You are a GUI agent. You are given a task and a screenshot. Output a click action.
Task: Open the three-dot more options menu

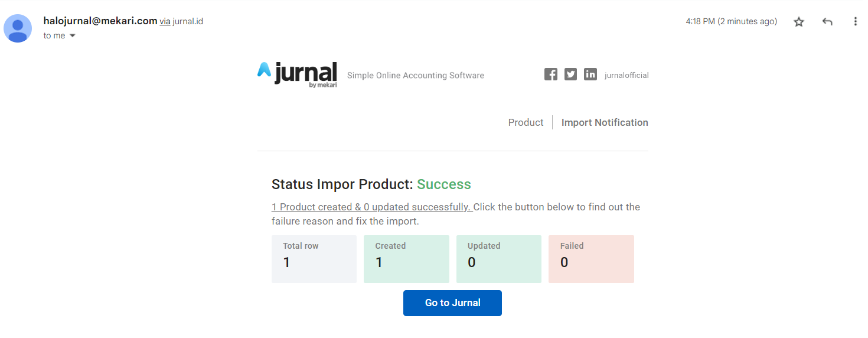pyautogui.click(x=855, y=22)
